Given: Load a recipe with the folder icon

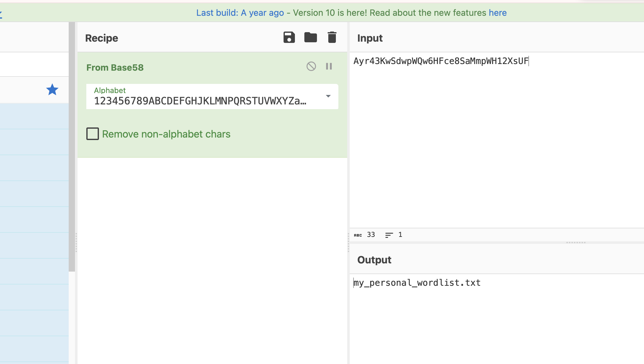Looking at the screenshot, I should tap(310, 37).
